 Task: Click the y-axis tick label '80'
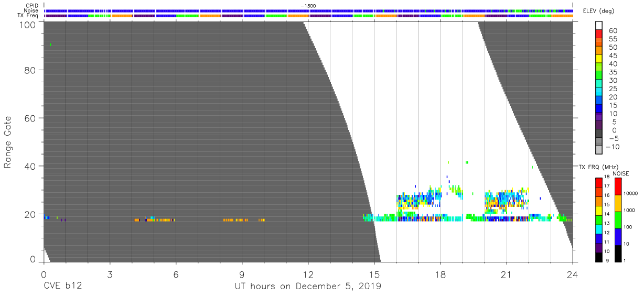[29, 70]
